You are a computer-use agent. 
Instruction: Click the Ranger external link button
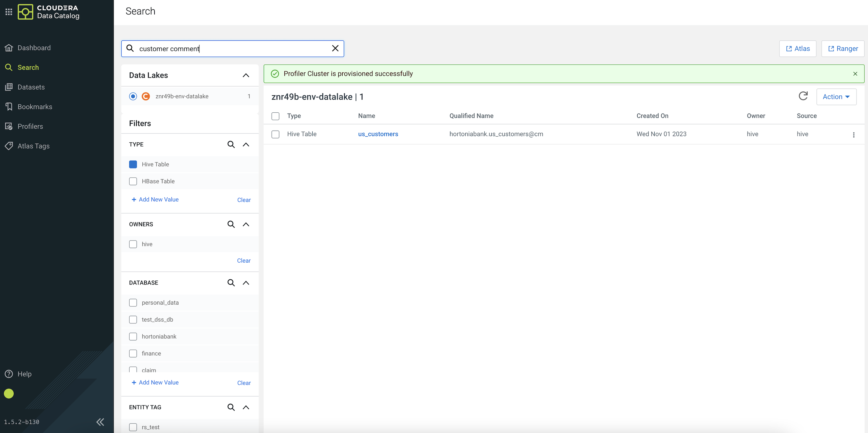843,49
